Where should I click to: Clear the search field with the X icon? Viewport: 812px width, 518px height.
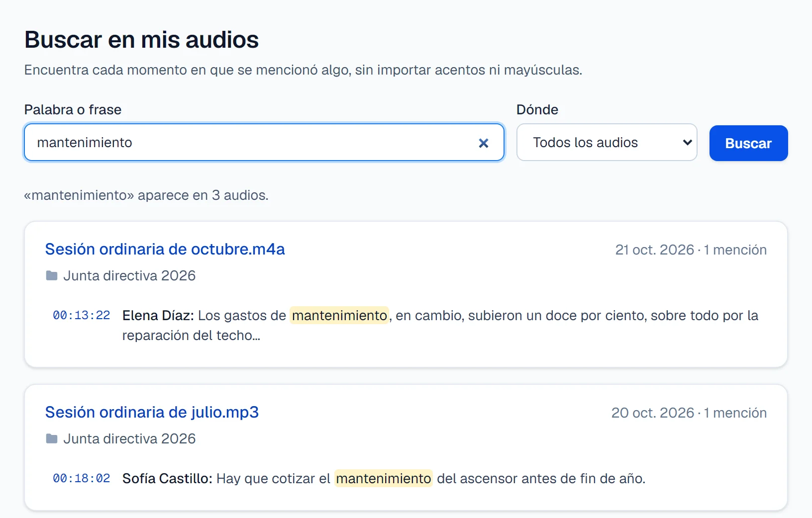point(483,143)
